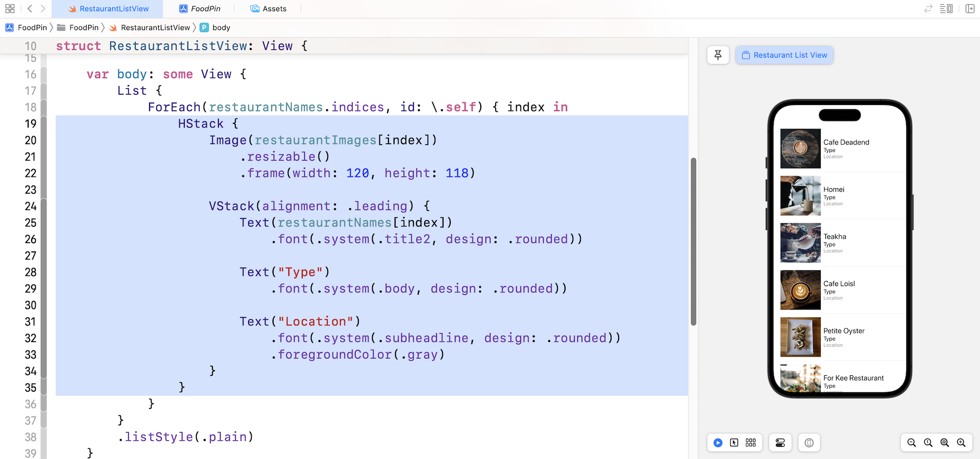Open the Adjust Editor Options icon
The width and height of the screenshot is (980, 459).
tap(947, 9)
